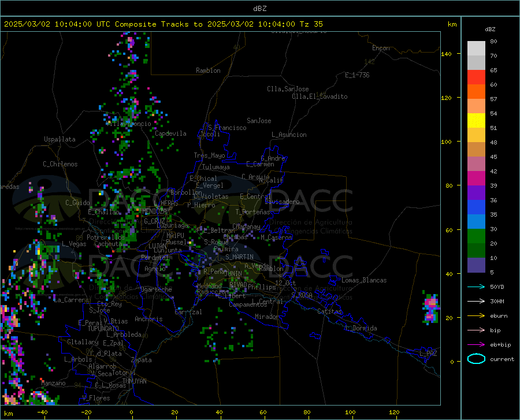Click the JUNIN map label

tap(233, 274)
